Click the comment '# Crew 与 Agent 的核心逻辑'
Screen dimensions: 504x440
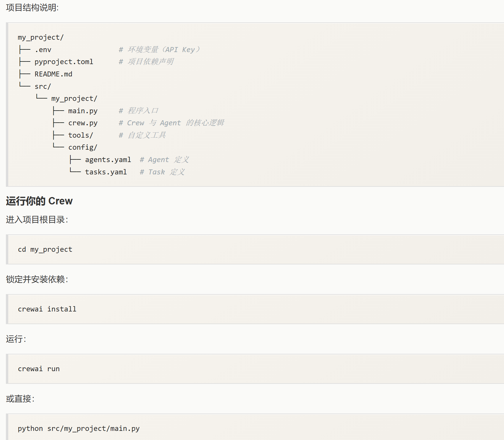(x=172, y=123)
